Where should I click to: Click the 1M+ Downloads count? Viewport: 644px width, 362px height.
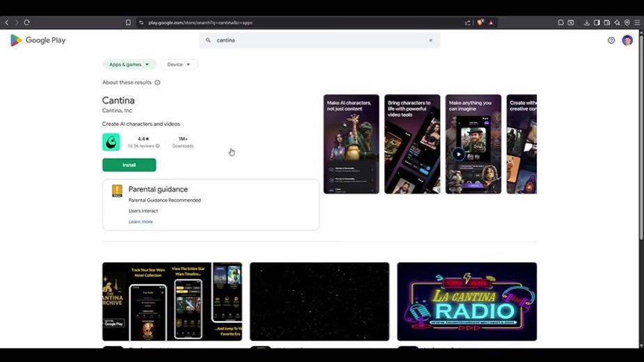point(183,142)
